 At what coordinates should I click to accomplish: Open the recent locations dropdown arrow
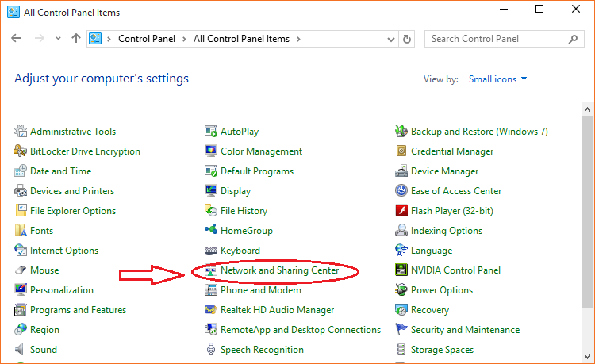(58, 38)
